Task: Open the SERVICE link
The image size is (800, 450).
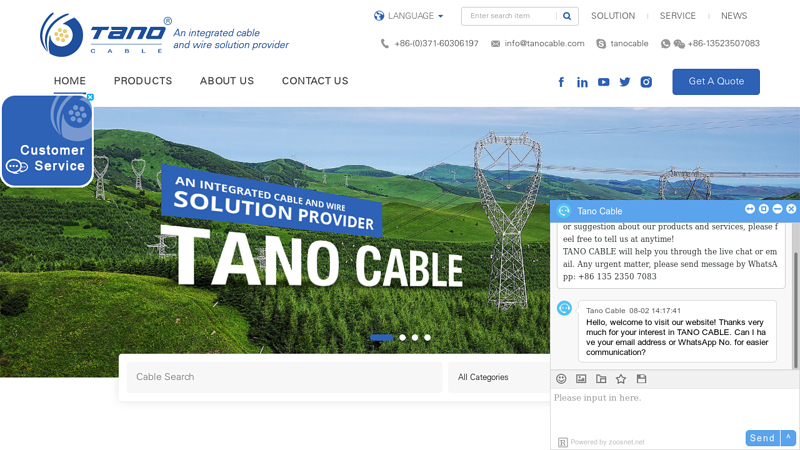Action: click(678, 16)
